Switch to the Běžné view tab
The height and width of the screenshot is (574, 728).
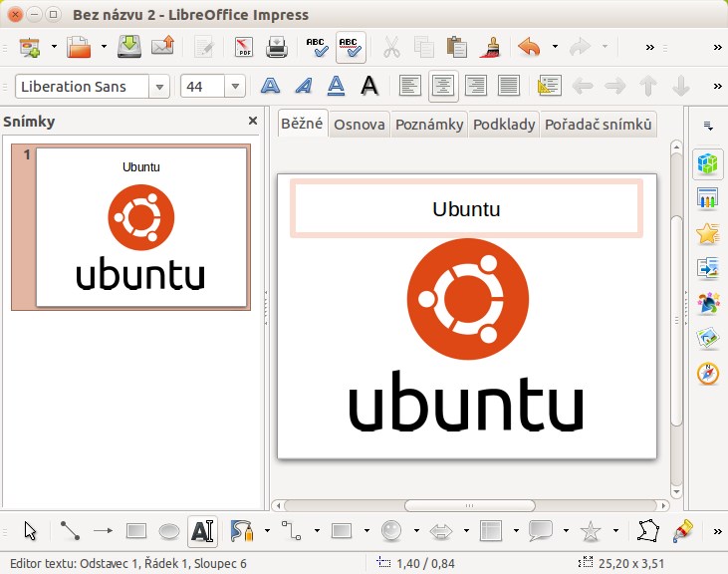point(302,124)
